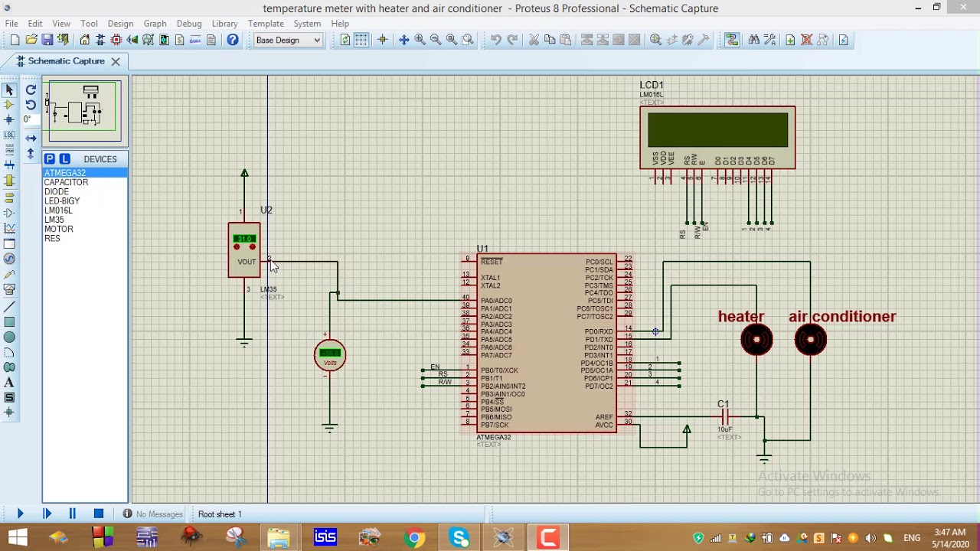Click the Cut scissors icon

click(534, 40)
